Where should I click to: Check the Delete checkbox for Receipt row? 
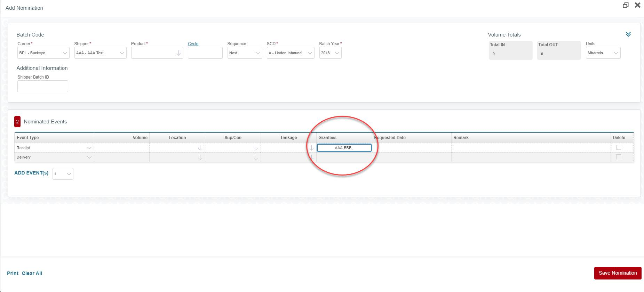pyautogui.click(x=618, y=147)
